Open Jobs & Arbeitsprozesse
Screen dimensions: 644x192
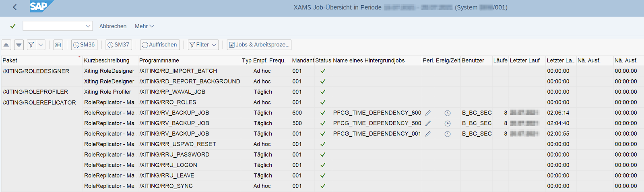point(259,45)
